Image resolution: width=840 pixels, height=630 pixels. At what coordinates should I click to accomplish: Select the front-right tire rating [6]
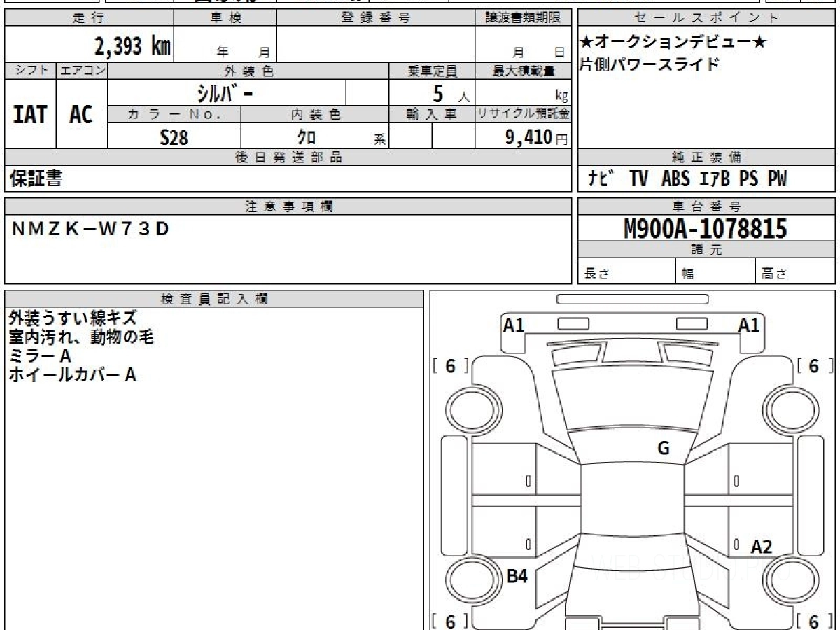click(x=813, y=366)
